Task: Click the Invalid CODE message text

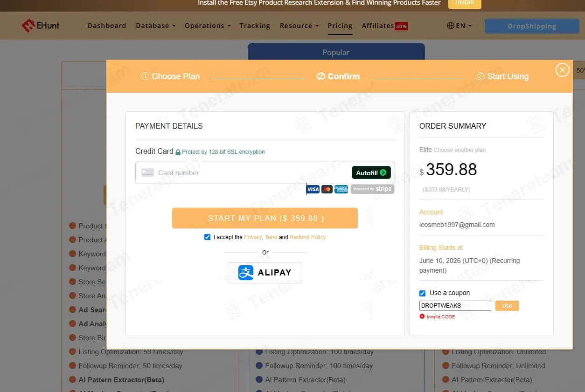Action: (x=441, y=317)
